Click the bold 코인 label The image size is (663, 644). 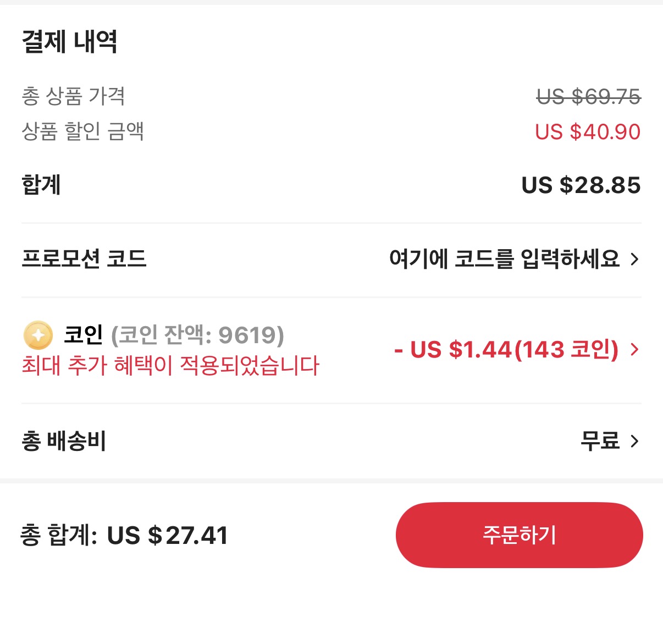click(84, 334)
